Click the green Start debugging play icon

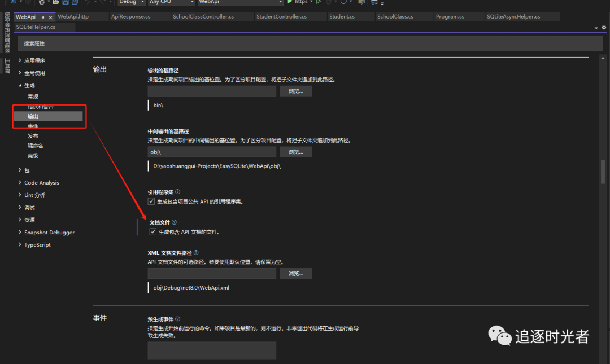tap(290, 2)
